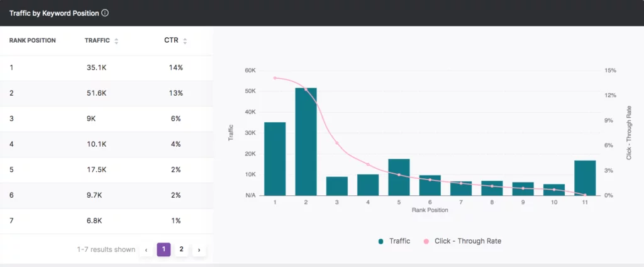Click the 17.5K traffic cell in row 5
644x267 pixels.
point(96,169)
